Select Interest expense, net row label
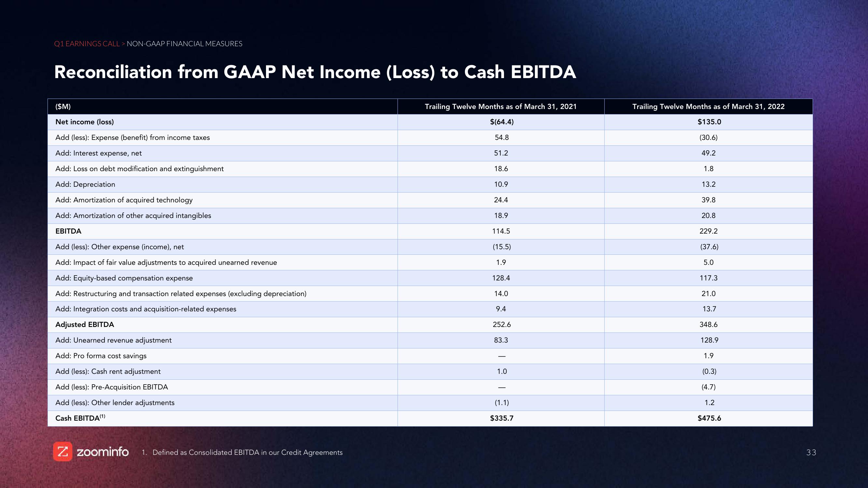Image resolution: width=868 pixels, height=488 pixels. [98, 153]
